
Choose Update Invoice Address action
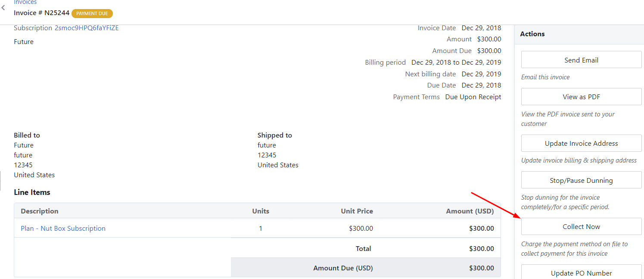pos(581,144)
